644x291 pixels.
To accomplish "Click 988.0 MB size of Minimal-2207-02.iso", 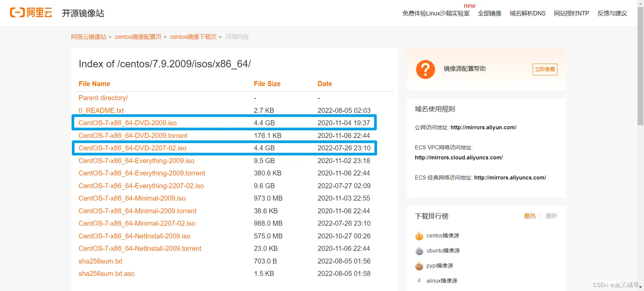I will [268, 223].
